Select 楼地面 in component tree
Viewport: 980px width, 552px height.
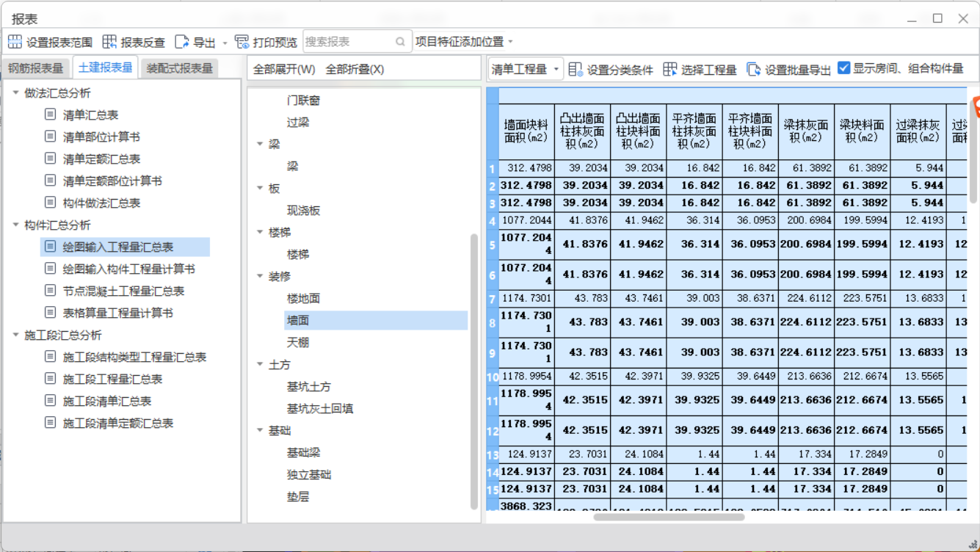(x=303, y=298)
